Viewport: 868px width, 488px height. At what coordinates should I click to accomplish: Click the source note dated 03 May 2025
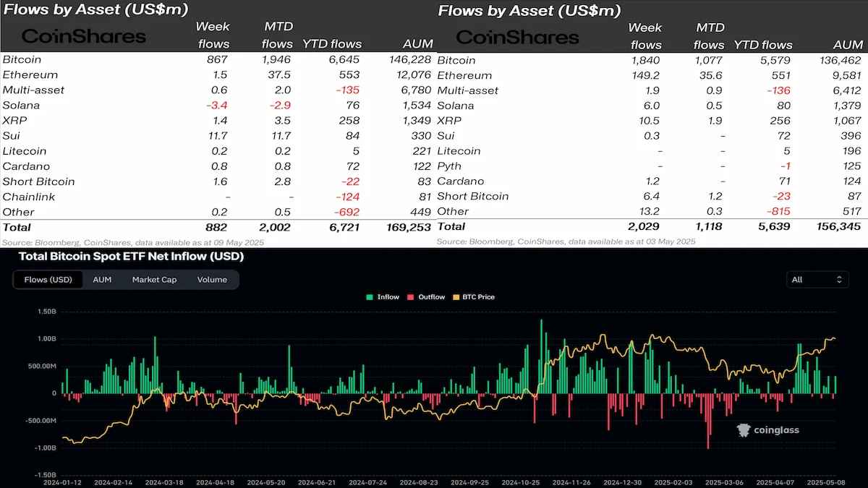[x=566, y=241]
